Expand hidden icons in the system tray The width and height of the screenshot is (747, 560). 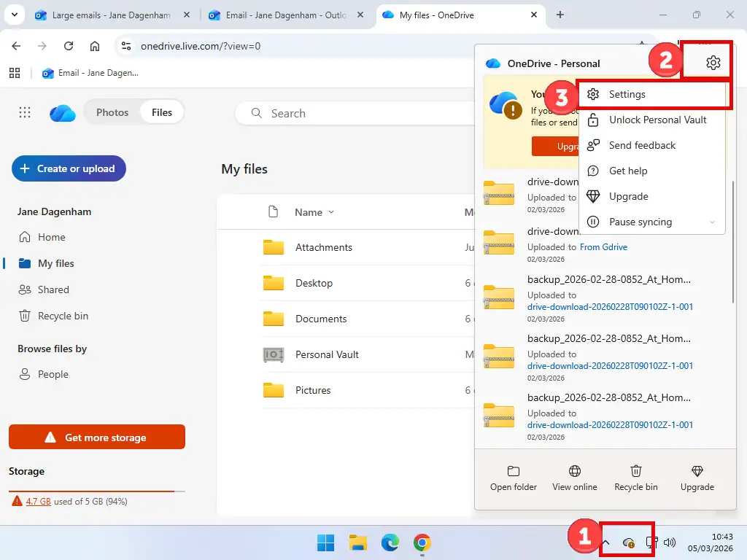pyautogui.click(x=605, y=542)
